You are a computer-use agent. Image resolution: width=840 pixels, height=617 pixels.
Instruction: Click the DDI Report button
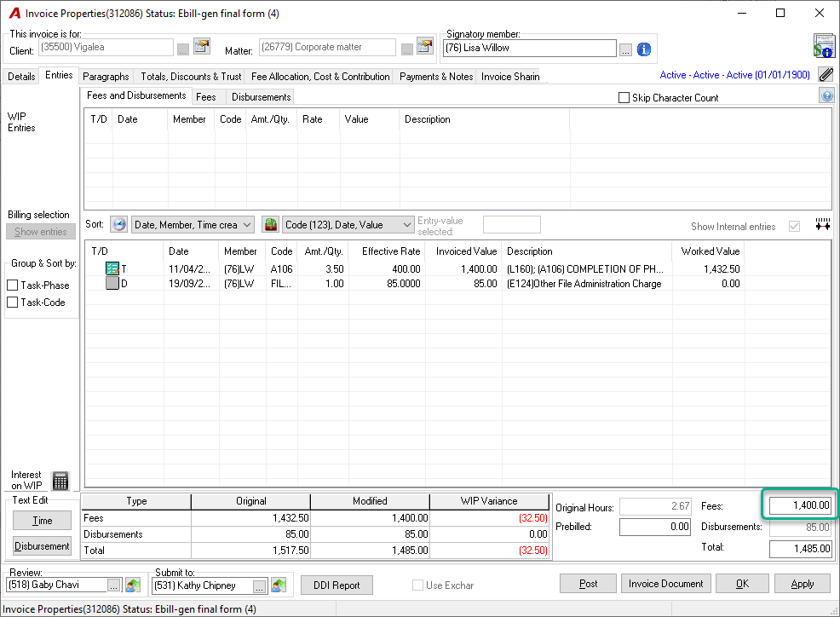[337, 585]
